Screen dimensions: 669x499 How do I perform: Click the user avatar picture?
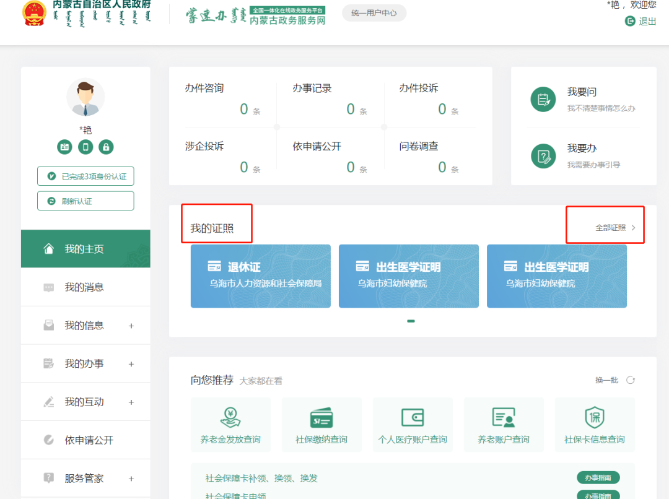coord(85,98)
